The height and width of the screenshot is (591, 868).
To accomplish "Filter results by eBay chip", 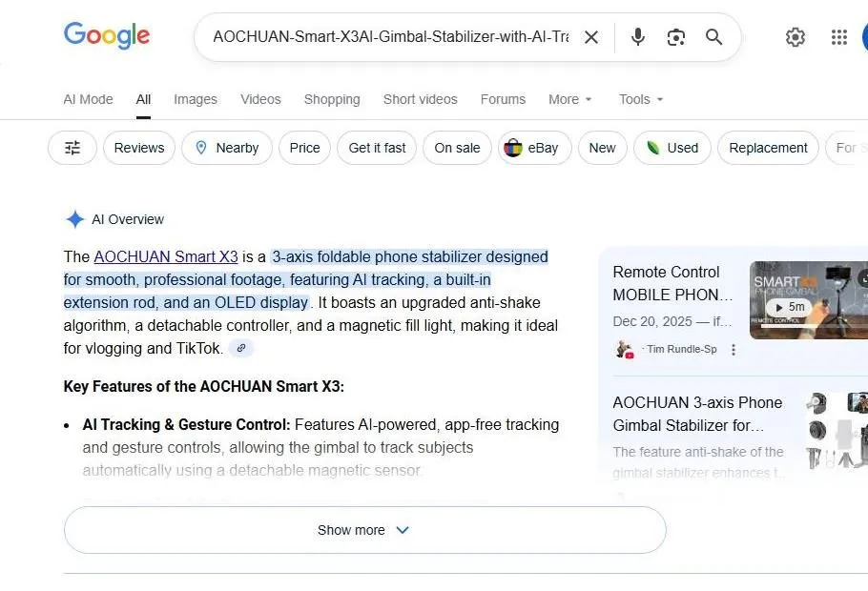I will coord(535,148).
